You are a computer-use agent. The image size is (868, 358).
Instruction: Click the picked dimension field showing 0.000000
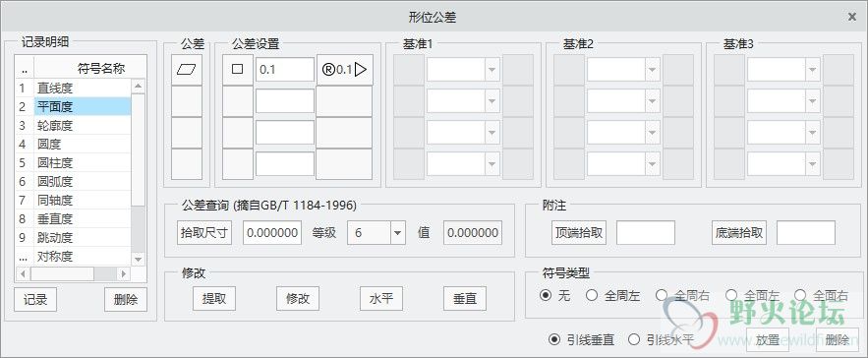coord(272,233)
